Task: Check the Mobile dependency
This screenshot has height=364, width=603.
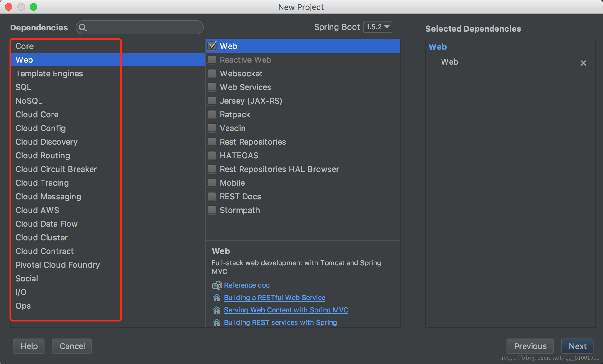Action: [212, 183]
